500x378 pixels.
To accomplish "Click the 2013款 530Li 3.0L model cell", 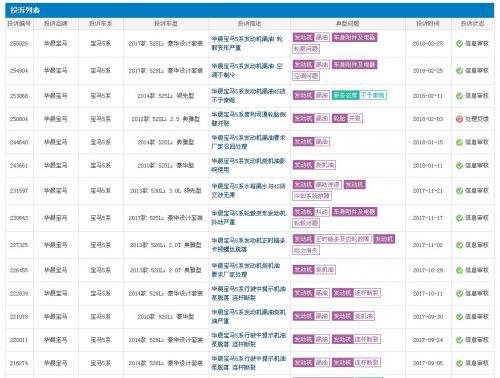I will tap(166, 191).
